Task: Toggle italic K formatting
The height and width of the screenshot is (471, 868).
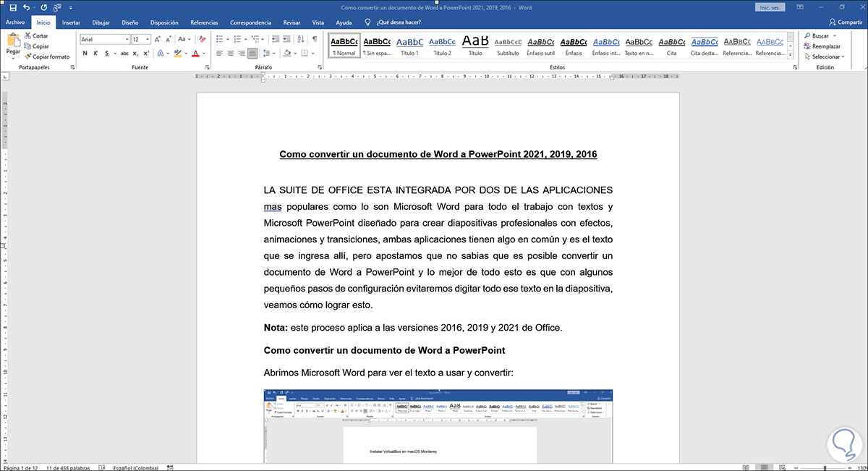Action: [x=95, y=53]
